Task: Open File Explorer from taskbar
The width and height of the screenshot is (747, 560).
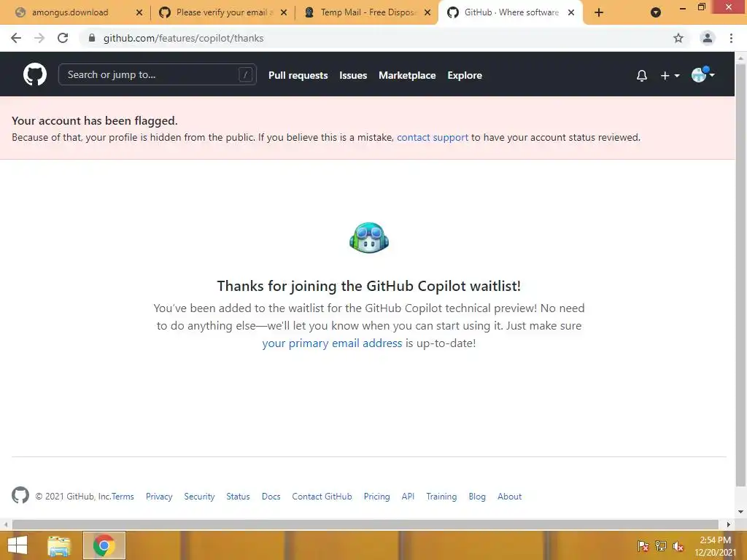Action: tap(58, 545)
